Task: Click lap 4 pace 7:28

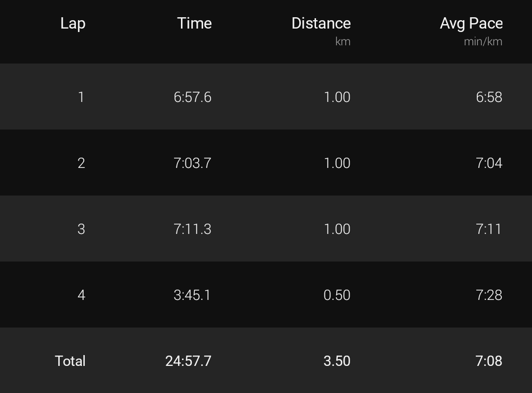Action: pos(489,295)
